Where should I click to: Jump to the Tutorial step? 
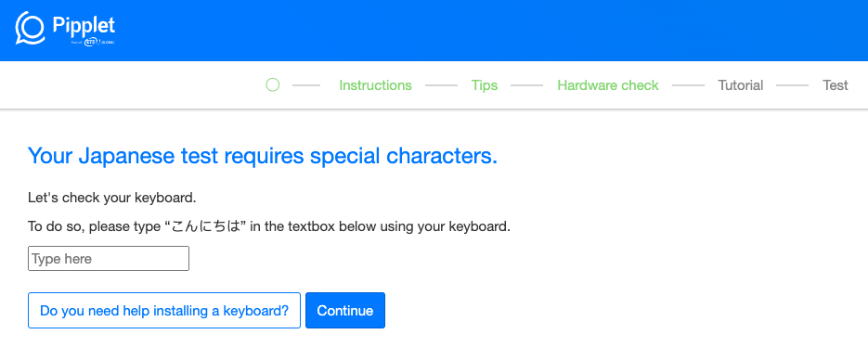pyautogui.click(x=741, y=85)
